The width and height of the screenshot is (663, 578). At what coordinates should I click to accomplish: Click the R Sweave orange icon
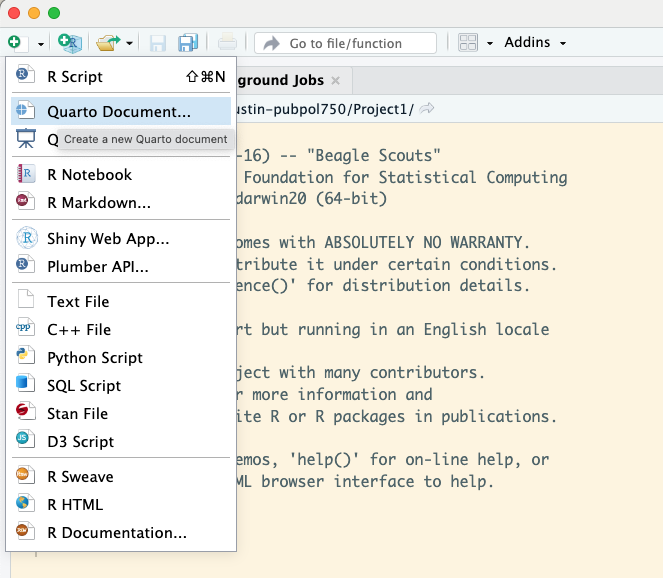[x=25, y=474]
